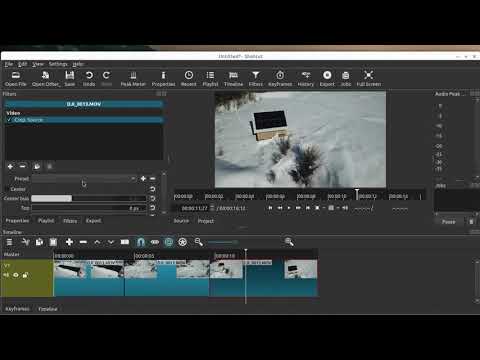The width and height of the screenshot is (480, 360).
Task: Open the History panel from the toolbar
Action: [306, 79]
